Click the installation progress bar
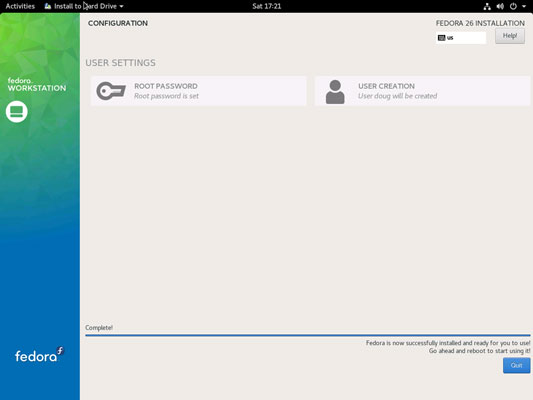 (308, 335)
